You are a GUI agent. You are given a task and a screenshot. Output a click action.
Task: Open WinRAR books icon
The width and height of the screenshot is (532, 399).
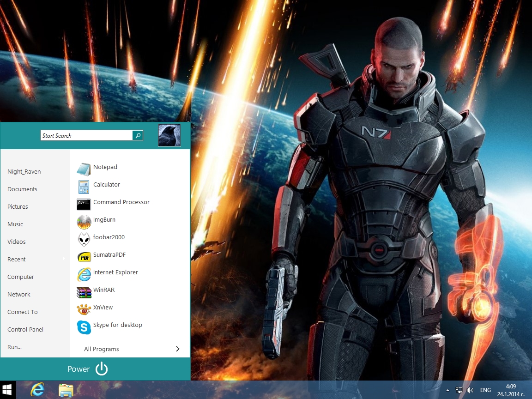coord(84,292)
